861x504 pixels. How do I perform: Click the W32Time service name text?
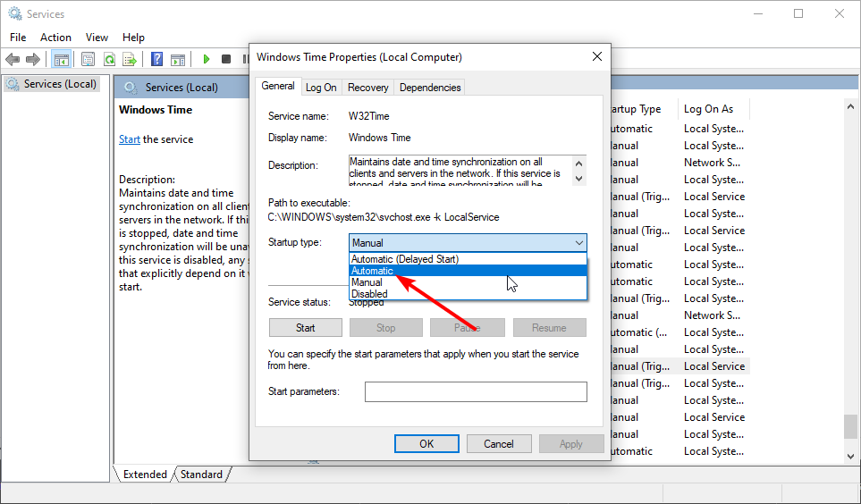tap(369, 116)
